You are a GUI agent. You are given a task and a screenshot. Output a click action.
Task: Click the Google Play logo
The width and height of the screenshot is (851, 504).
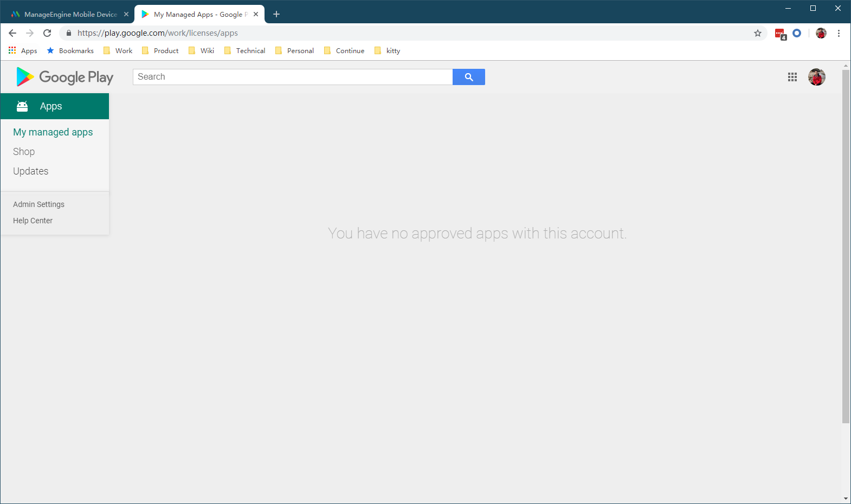[65, 77]
